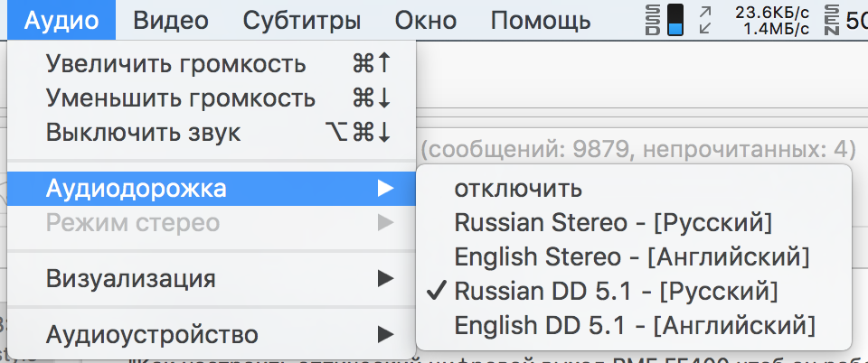The image size is (868, 363).
Task: Click the blue memory usage bar icon
Action: tap(675, 20)
